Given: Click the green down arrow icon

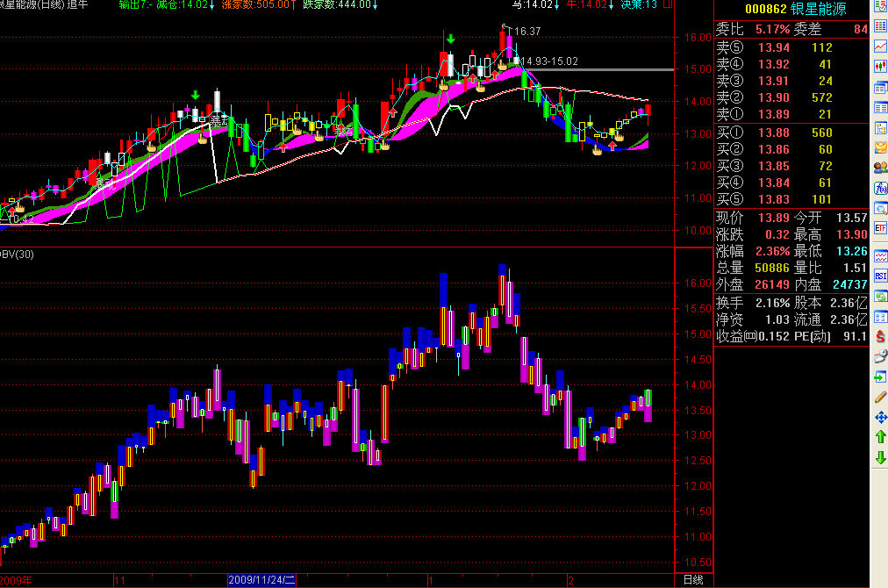Looking at the screenshot, I should (x=880, y=458).
